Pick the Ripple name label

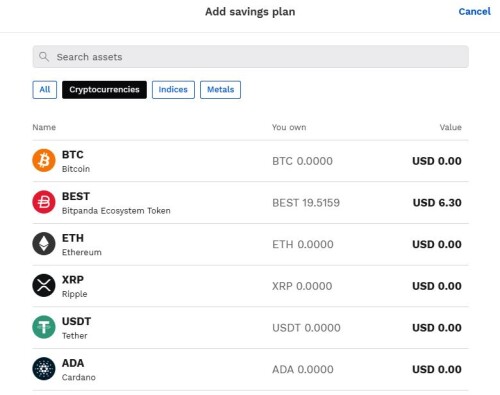pyautogui.click(x=75, y=294)
